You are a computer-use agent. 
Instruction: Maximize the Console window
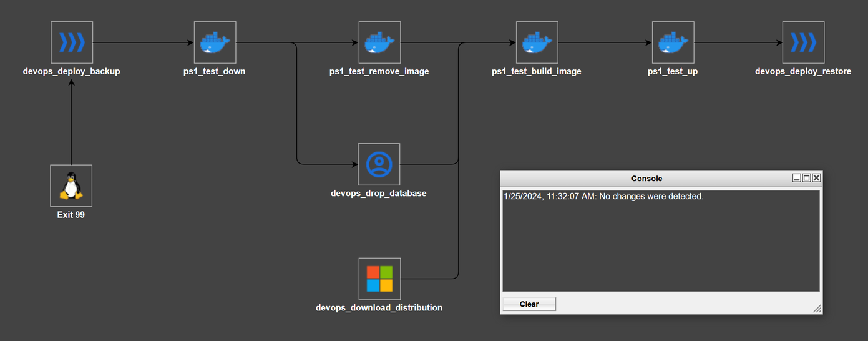(x=806, y=178)
